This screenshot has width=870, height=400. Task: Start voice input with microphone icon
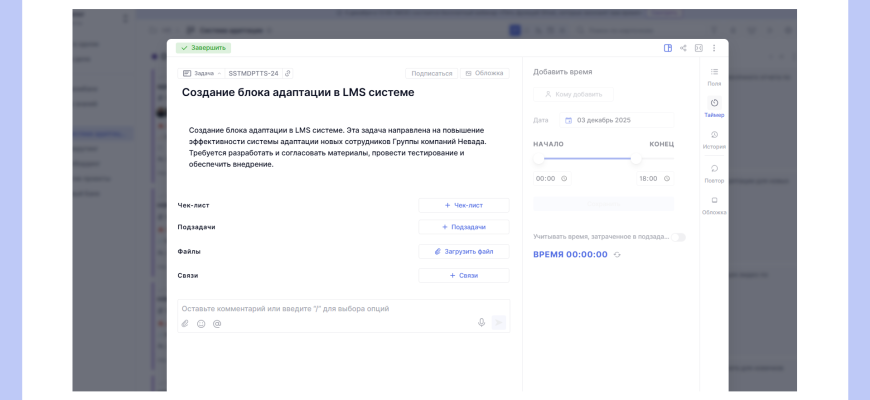[481, 322]
